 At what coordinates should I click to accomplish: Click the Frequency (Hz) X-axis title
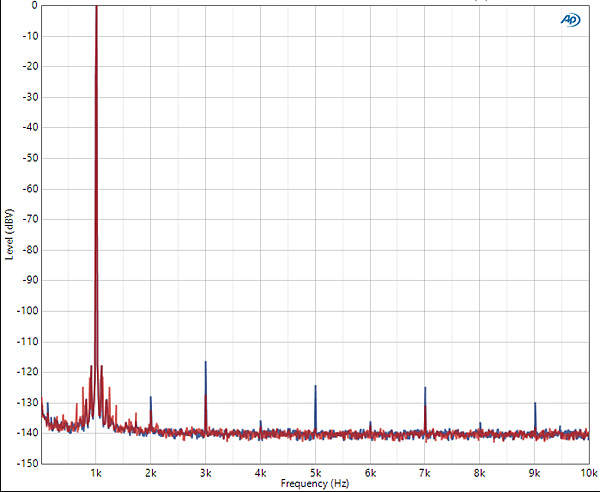coord(315,483)
